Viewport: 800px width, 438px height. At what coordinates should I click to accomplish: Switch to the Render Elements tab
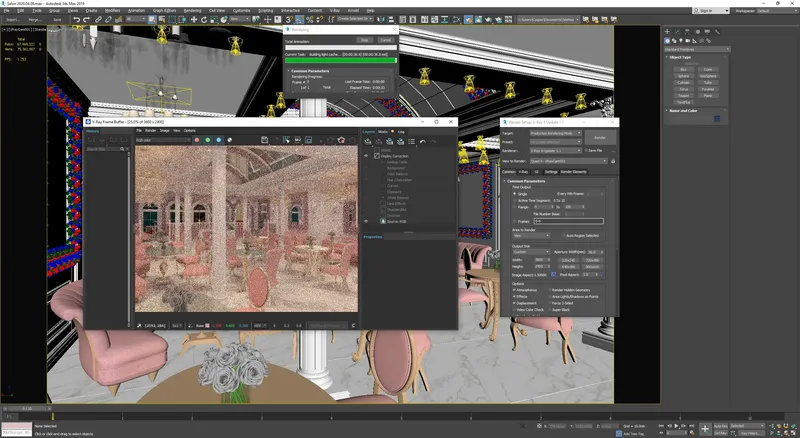(573, 172)
